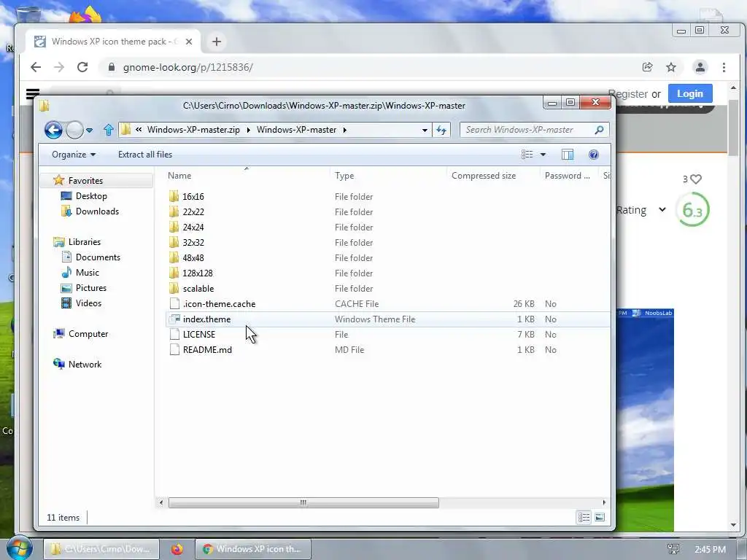Open recent locations dropdown beside Forward button
The width and height of the screenshot is (747, 560).
point(89,130)
